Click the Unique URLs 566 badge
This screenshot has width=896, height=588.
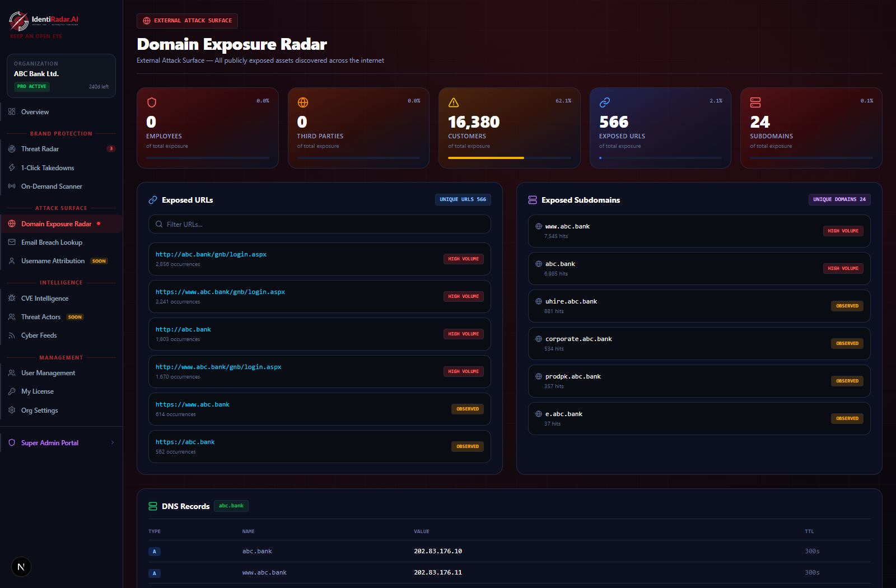click(463, 199)
